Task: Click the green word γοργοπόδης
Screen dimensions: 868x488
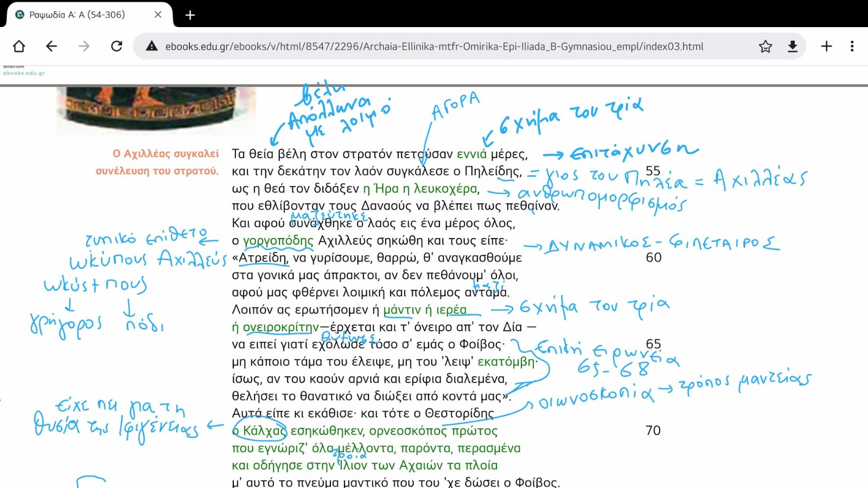Action: pos(278,241)
